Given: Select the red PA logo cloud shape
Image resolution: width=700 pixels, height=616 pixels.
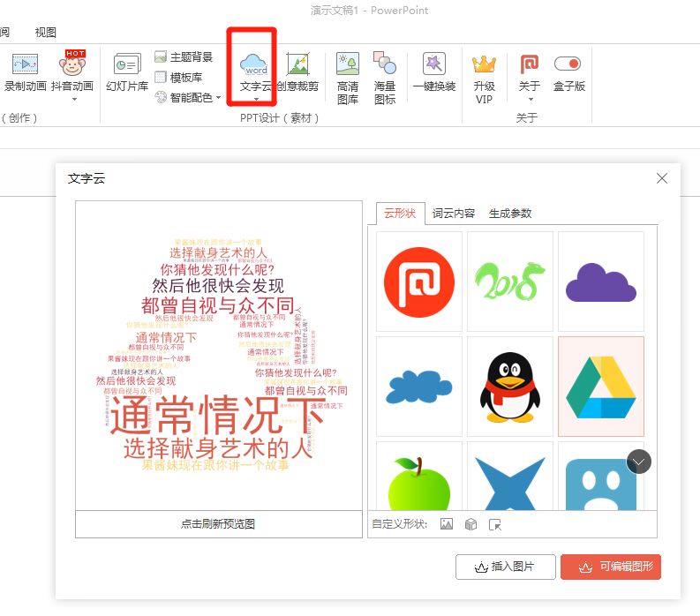Looking at the screenshot, I should pyautogui.click(x=419, y=282).
